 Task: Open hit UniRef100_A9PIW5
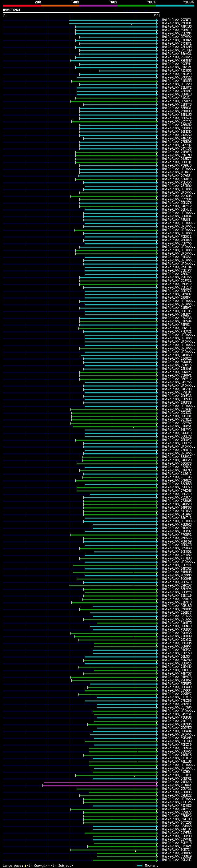[x=176, y=26]
